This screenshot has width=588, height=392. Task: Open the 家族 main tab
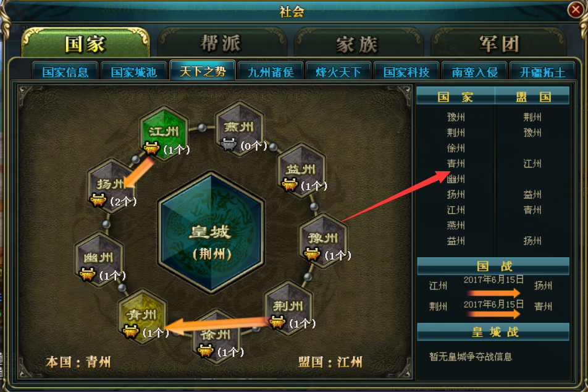358,45
